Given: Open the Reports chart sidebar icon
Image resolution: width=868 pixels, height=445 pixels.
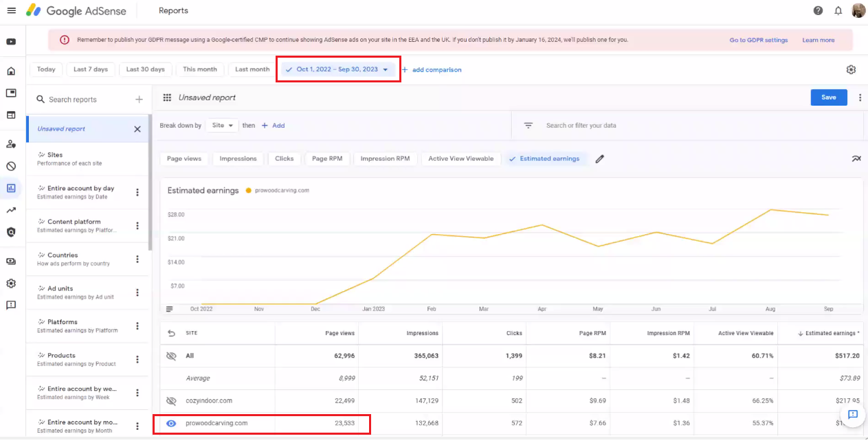Looking at the screenshot, I should 11,188.
